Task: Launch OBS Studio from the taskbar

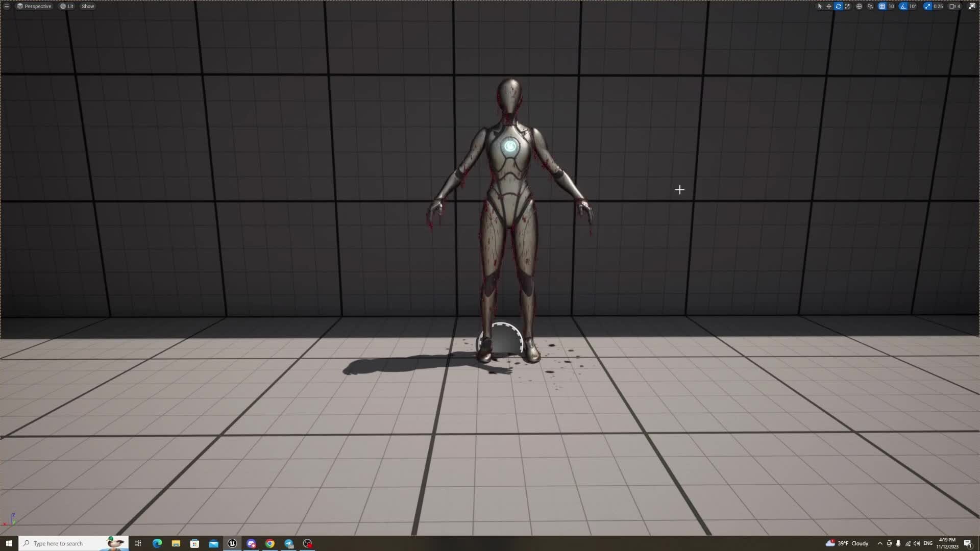Action: click(x=307, y=543)
